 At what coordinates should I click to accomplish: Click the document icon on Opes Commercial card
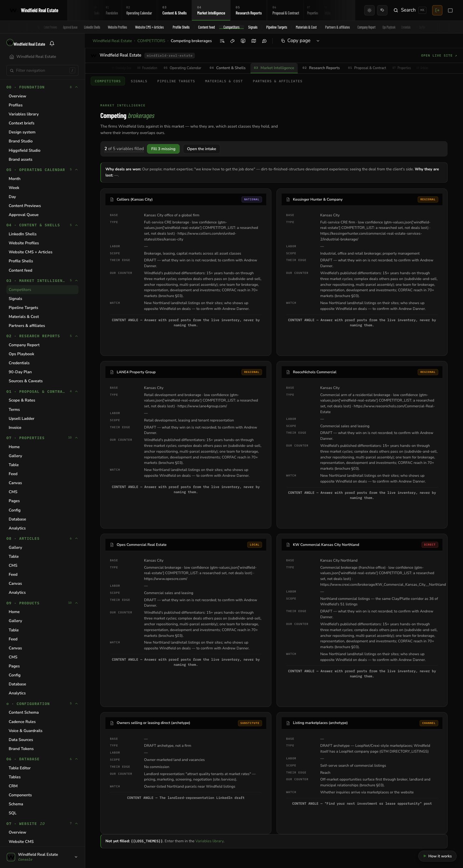112,545
